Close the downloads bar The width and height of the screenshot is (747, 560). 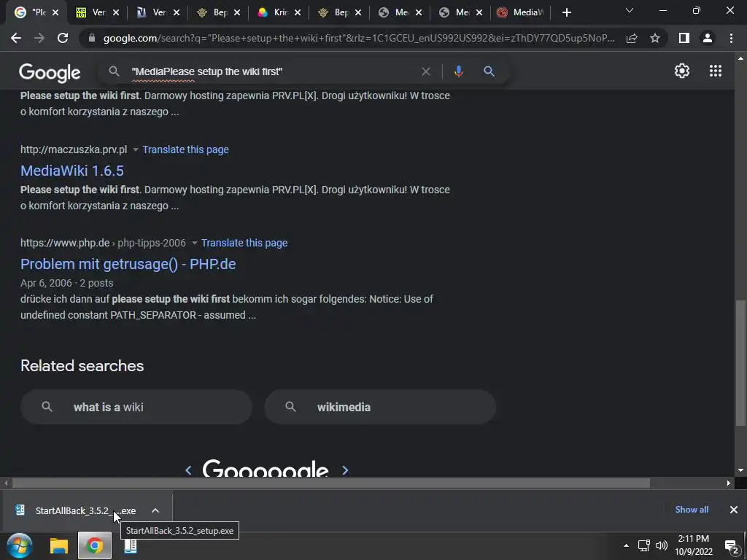[x=734, y=510]
